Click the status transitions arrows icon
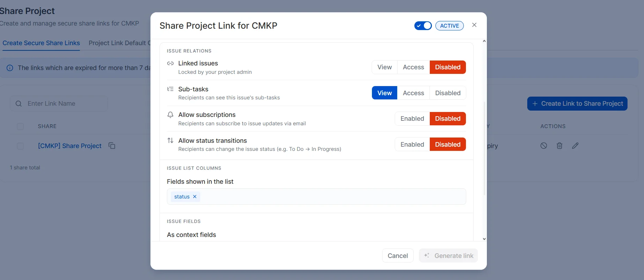This screenshot has width=644, height=280. pyautogui.click(x=170, y=140)
